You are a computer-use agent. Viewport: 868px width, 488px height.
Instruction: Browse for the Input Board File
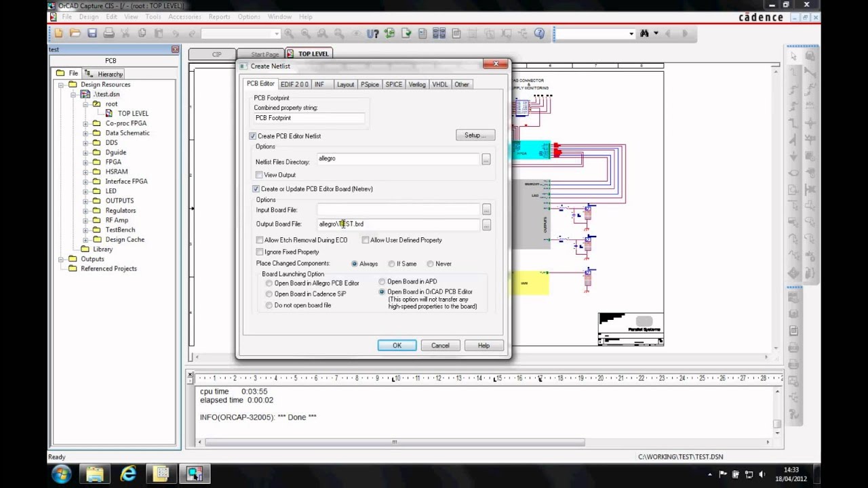click(486, 210)
